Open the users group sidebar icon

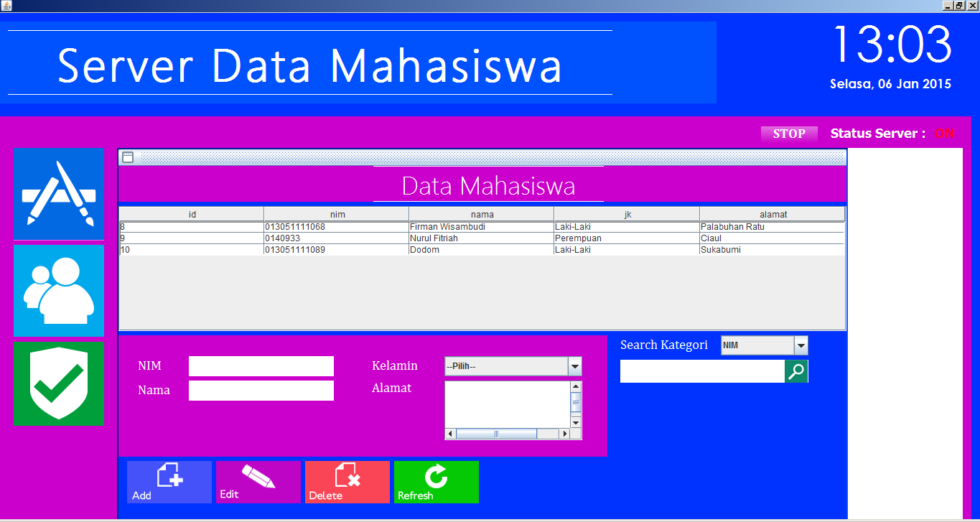pos(59,291)
